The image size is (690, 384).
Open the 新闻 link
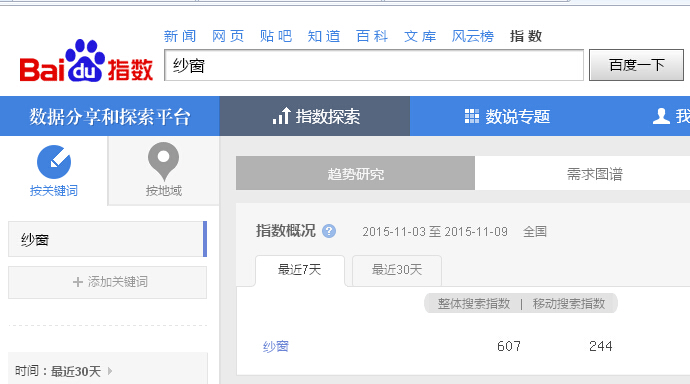[180, 36]
